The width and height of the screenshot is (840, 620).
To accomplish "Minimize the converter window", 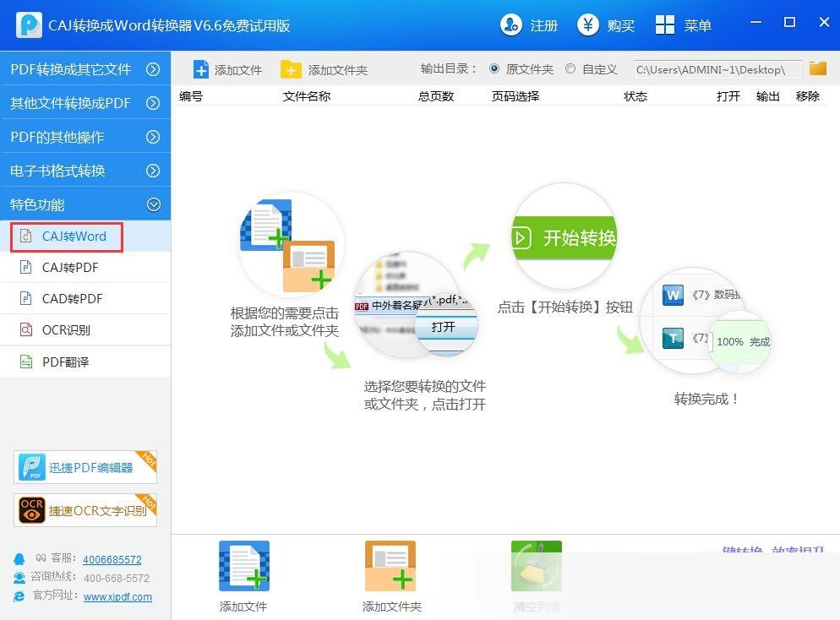I will point(755,23).
